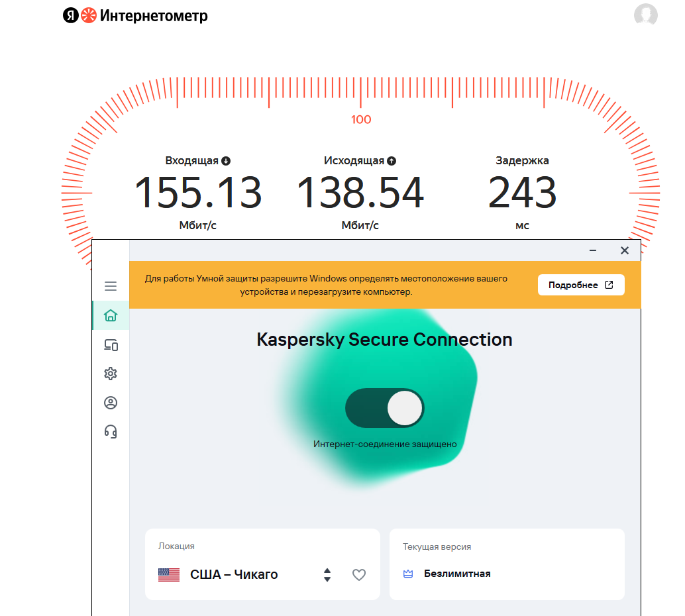Open the Интернетометр title link
Image resolution: width=685 pixels, height=616 pixels.
pos(154,16)
